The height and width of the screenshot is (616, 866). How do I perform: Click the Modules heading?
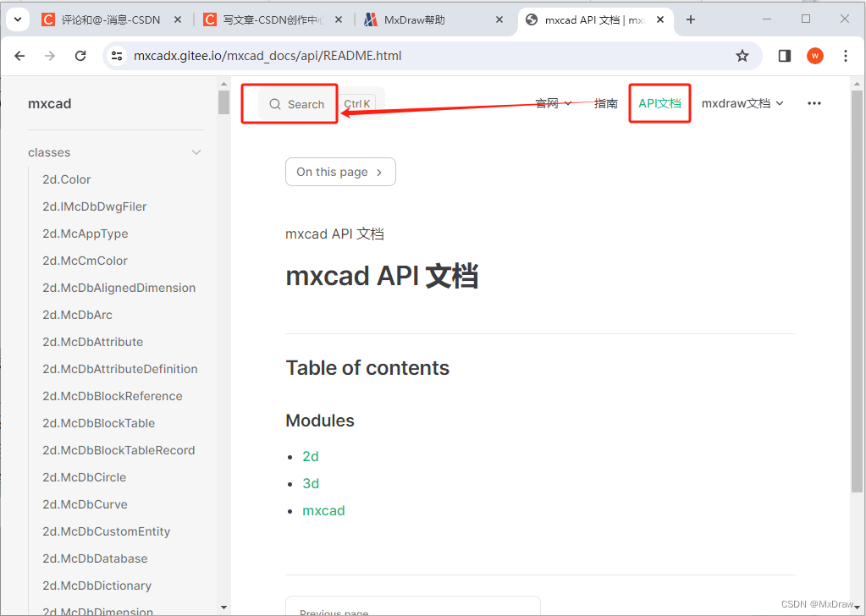pyautogui.click(x=320, y=421)
